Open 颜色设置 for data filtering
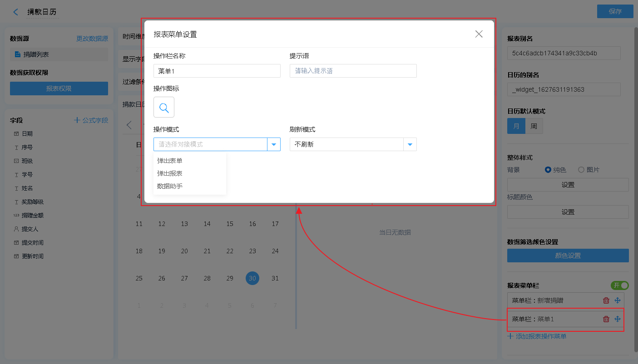 click(x=568, y=256)
